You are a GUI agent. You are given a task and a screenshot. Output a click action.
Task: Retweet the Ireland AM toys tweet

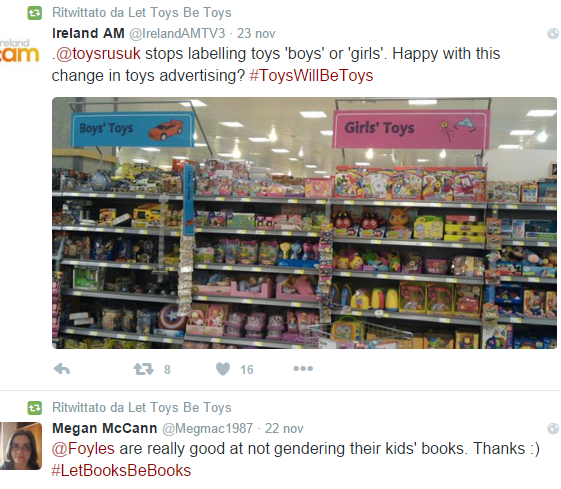pos(143,369)
